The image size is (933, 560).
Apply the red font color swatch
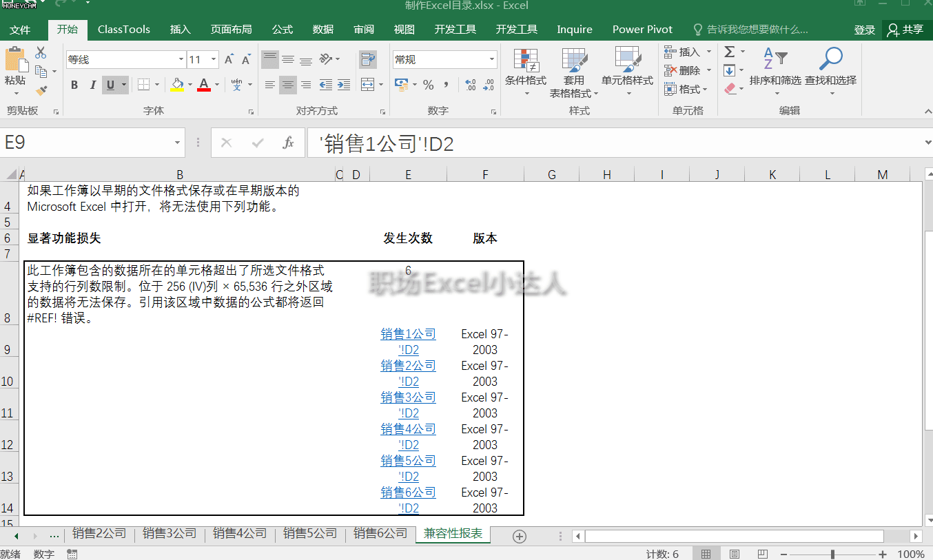[204, 85]
